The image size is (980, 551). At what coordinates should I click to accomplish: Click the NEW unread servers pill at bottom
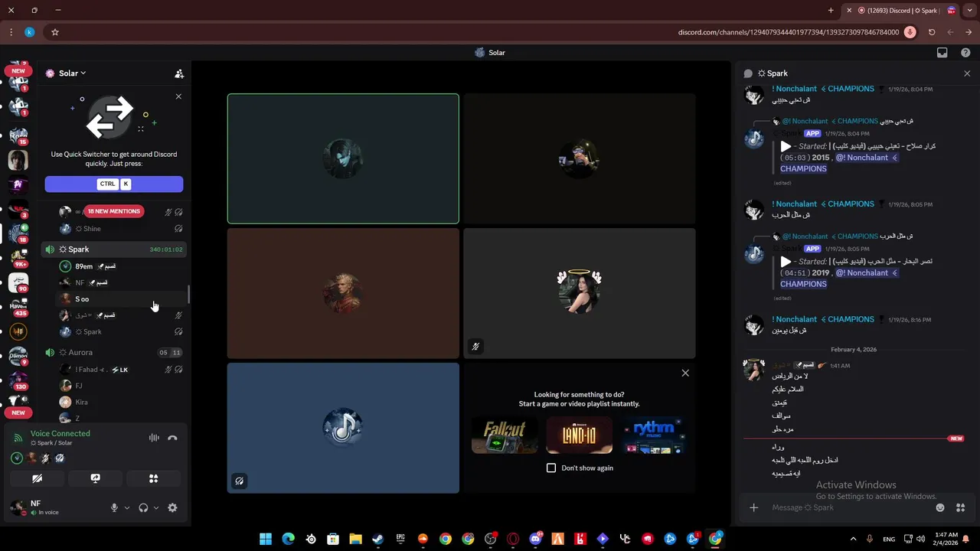coord(18,412)
